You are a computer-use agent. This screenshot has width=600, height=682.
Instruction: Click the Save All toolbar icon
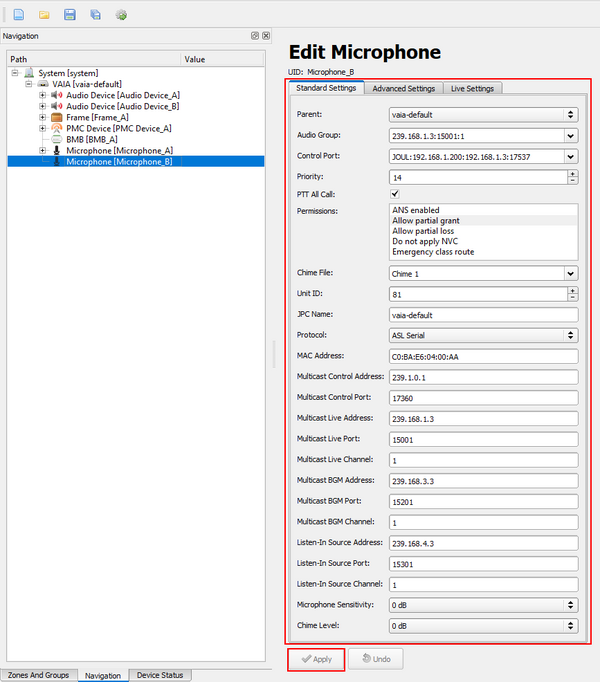[x=95, y=15]
